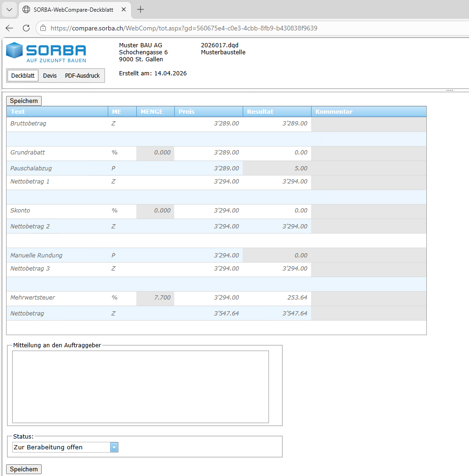This screenshot has height=476, width=469.
Task: Click the Musterbaustelle project name
Action: click(223, 52)
